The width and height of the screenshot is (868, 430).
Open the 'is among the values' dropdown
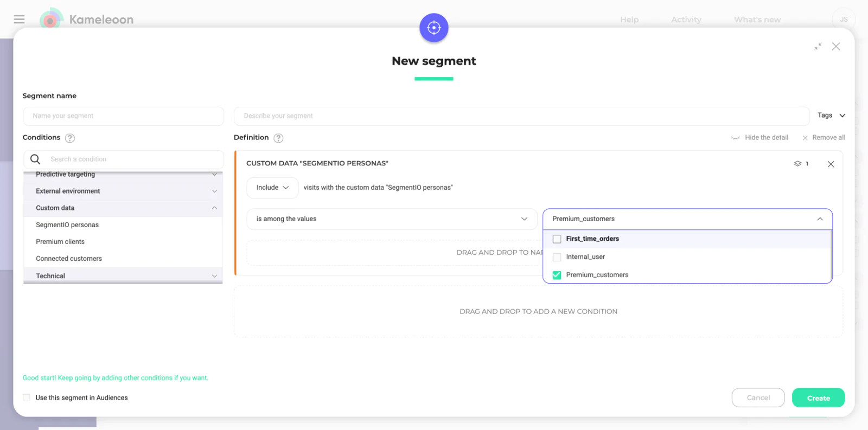click(x=391, y=219)
